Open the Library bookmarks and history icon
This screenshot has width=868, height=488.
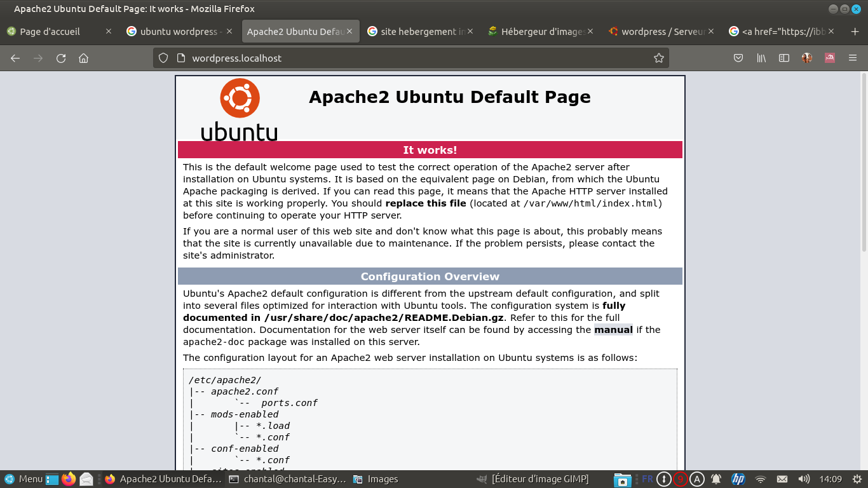click(761, 58)
